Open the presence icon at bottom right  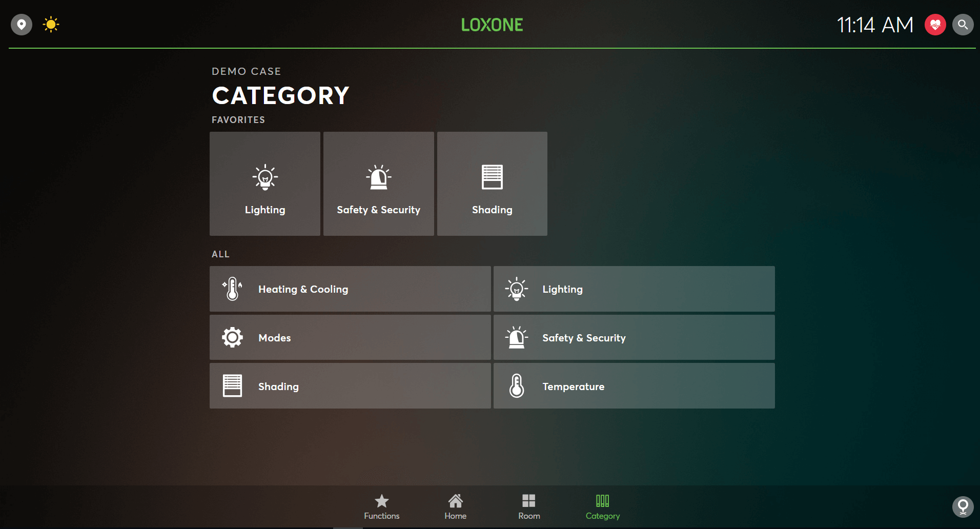point(963,506)
